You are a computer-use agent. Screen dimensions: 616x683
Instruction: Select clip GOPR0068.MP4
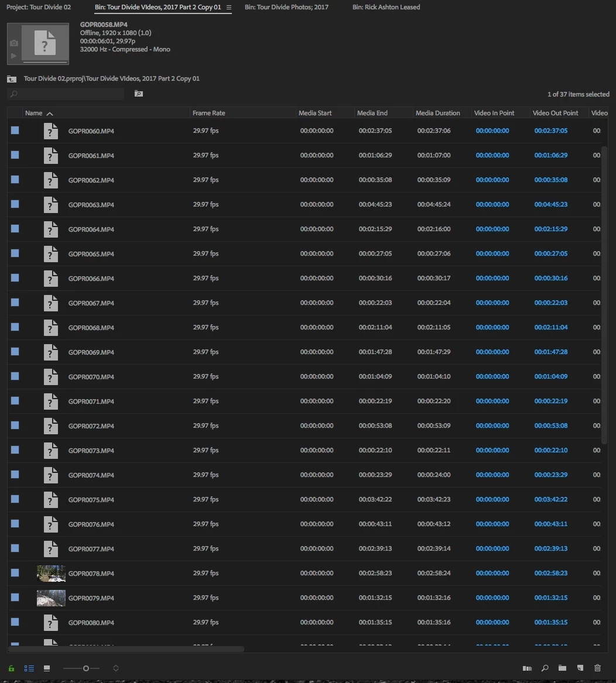(91, 328)
